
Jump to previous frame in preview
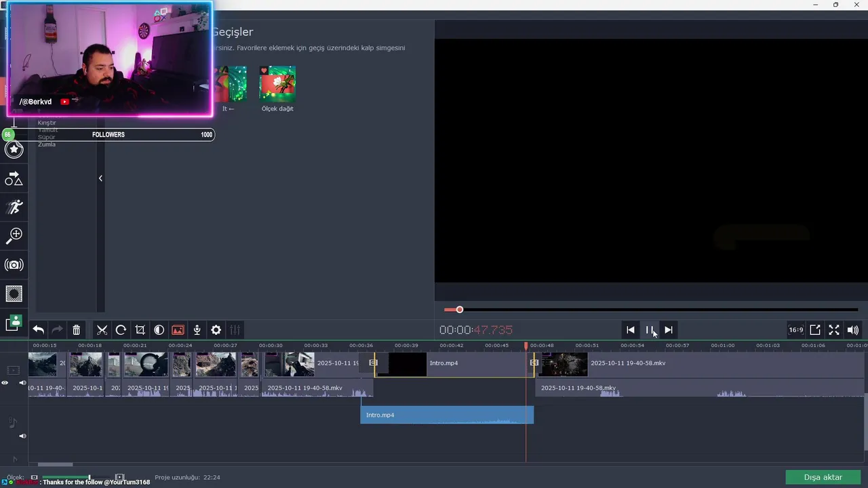point(631,330)
